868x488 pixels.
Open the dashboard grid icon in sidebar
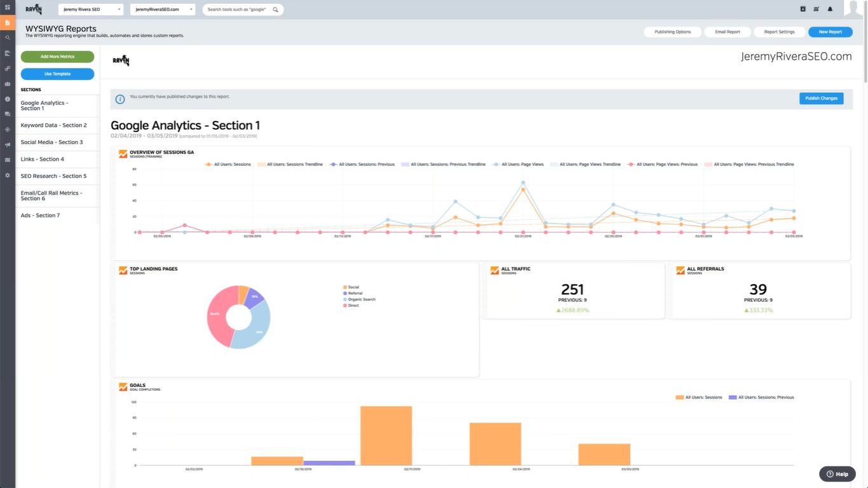(8, 7)
